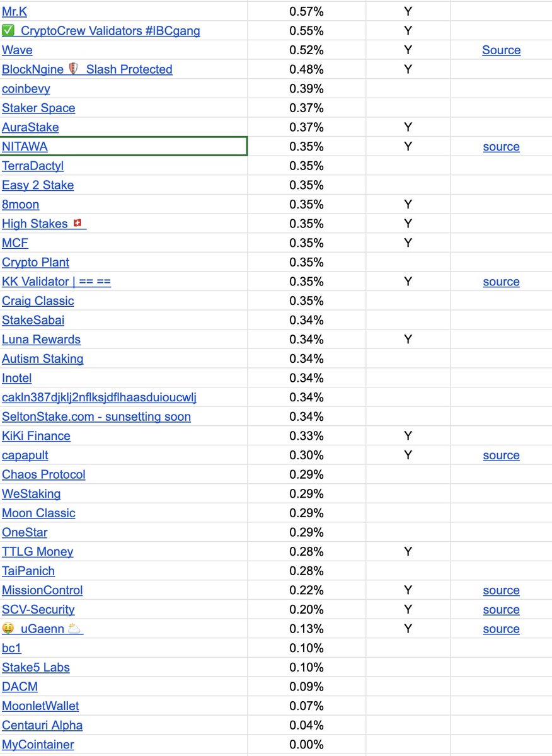
Task: Click TTLG Money link
Action: [x=37, y=552]
